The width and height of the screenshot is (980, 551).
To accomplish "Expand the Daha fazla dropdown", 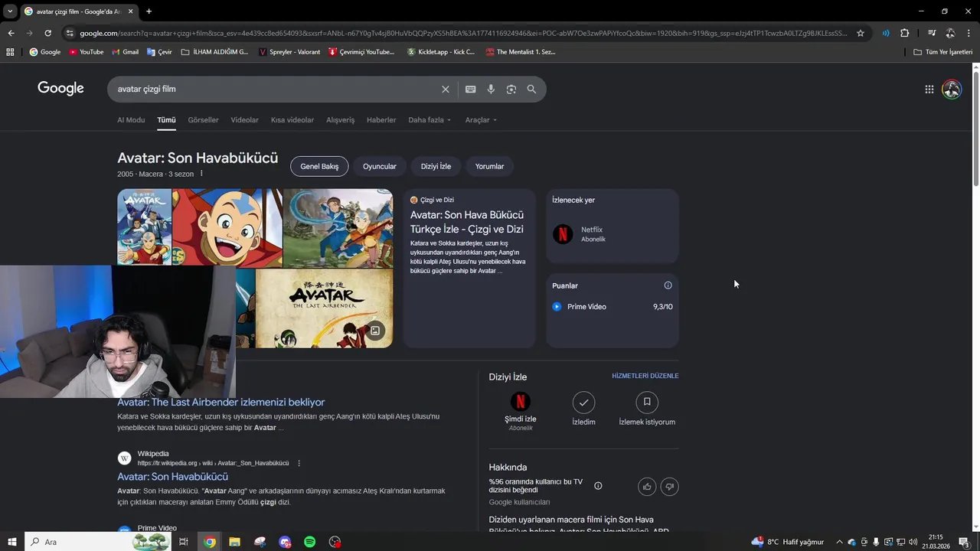I will tap(430, 120).
